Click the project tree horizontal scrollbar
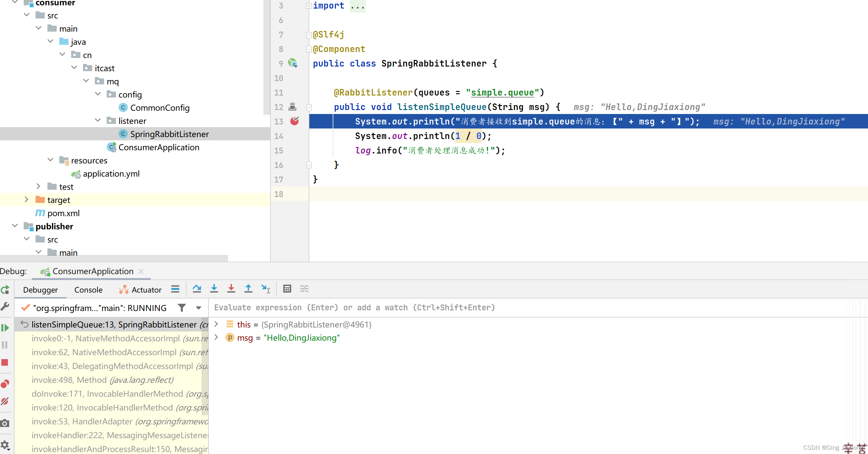The image size is (868, 454). 114,258
